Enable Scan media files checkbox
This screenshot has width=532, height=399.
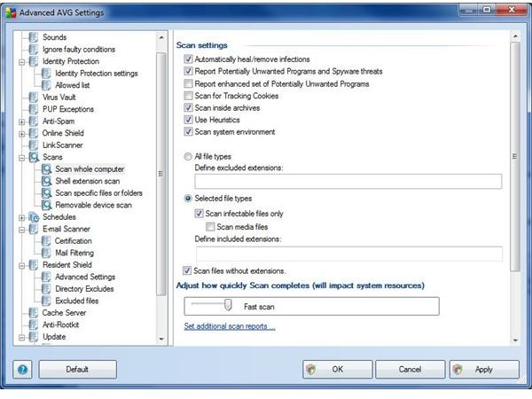point(210,226)
